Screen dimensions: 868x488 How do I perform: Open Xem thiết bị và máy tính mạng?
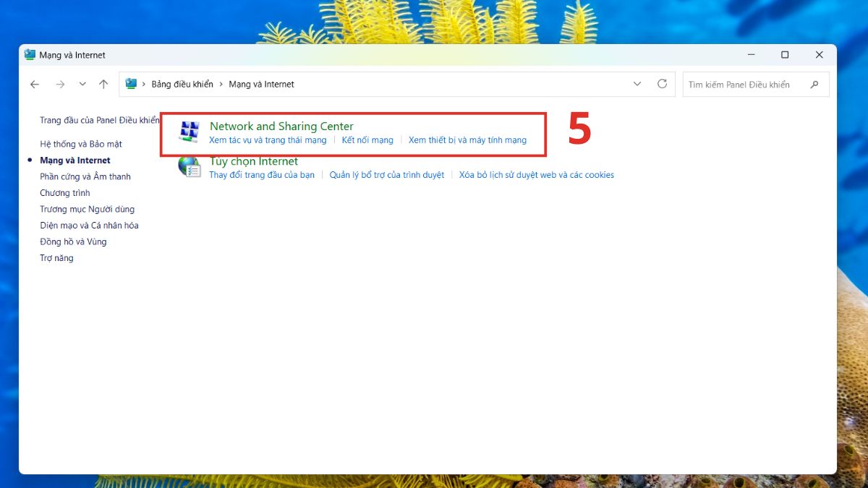467,140
